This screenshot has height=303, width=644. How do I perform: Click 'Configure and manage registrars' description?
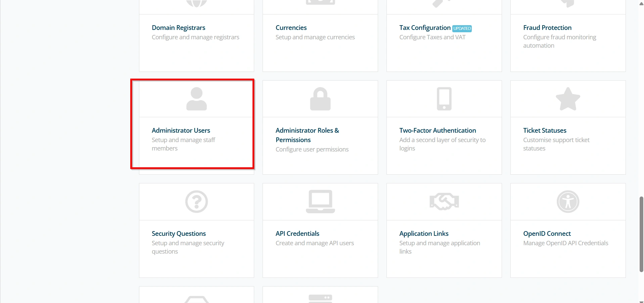coord(195,37)
